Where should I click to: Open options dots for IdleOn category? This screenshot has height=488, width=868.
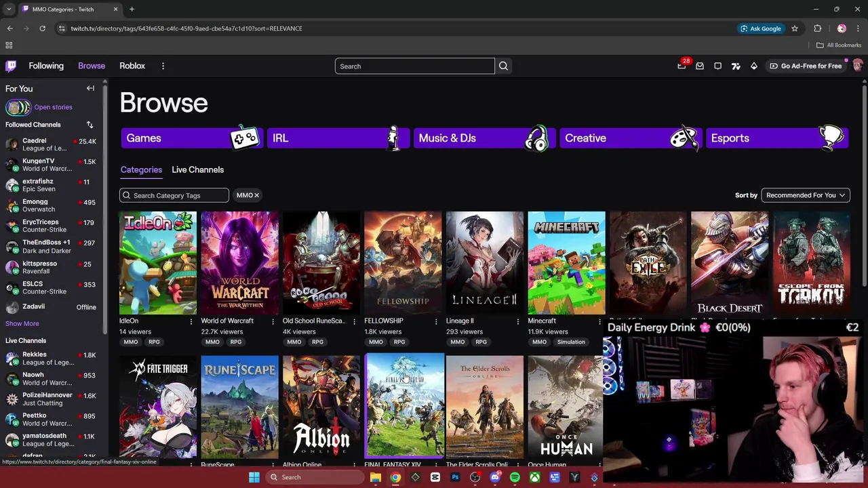[x=191, y=321]
